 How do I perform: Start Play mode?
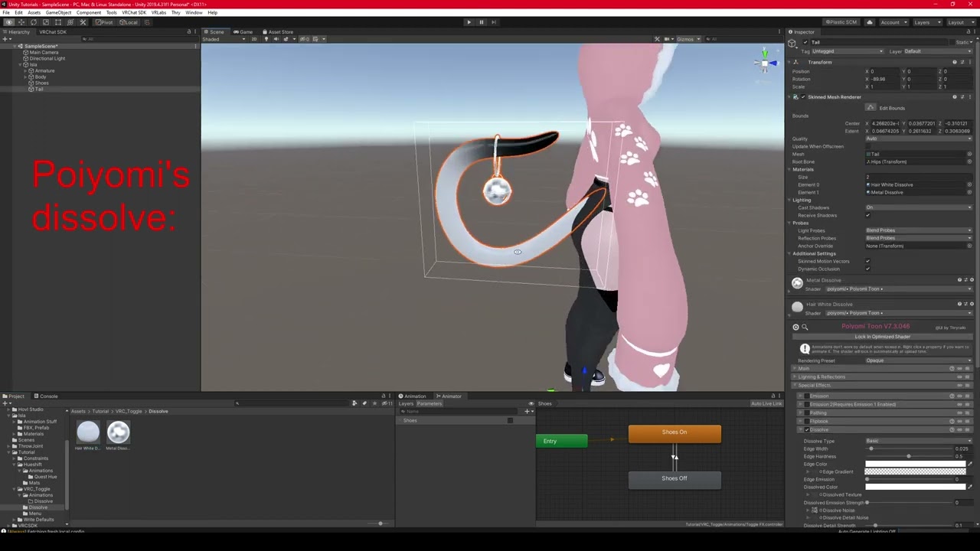click(469, 22)
